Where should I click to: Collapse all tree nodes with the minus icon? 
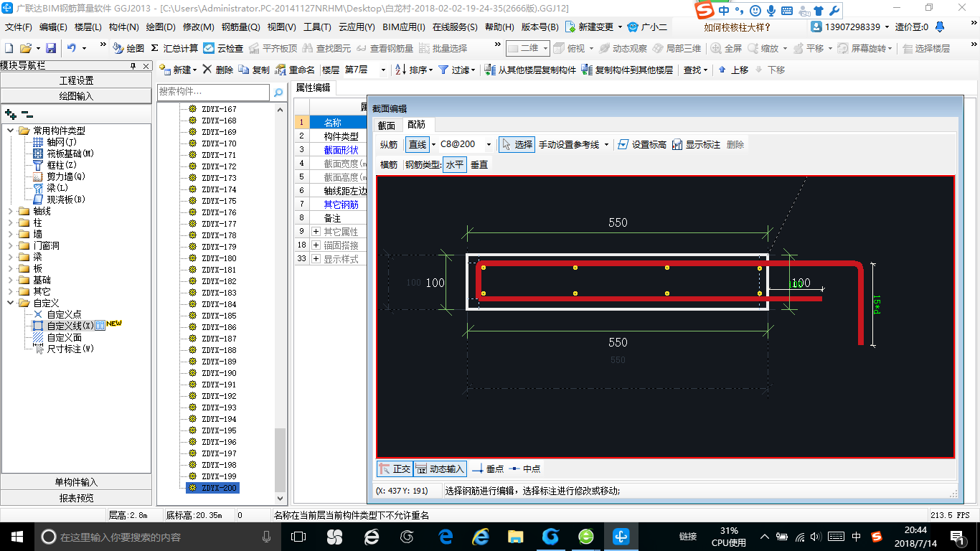[27, 114]
